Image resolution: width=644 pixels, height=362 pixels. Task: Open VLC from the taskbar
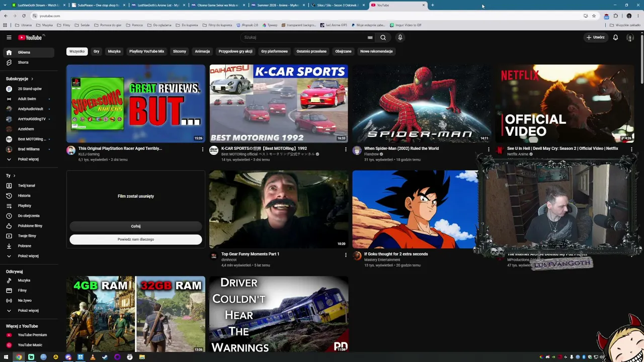pyautogui.click(x=93, y=357)
